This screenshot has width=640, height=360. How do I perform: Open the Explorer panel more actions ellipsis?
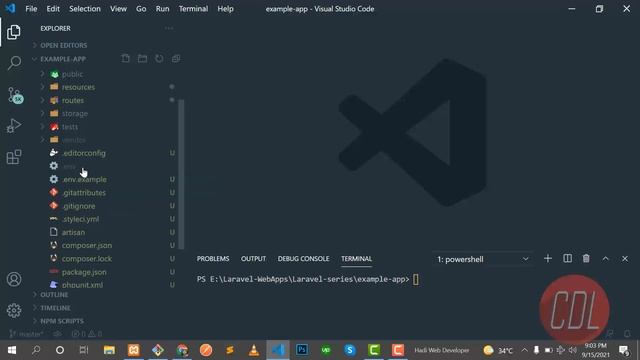pyautogui.click(x=169, y=28)
